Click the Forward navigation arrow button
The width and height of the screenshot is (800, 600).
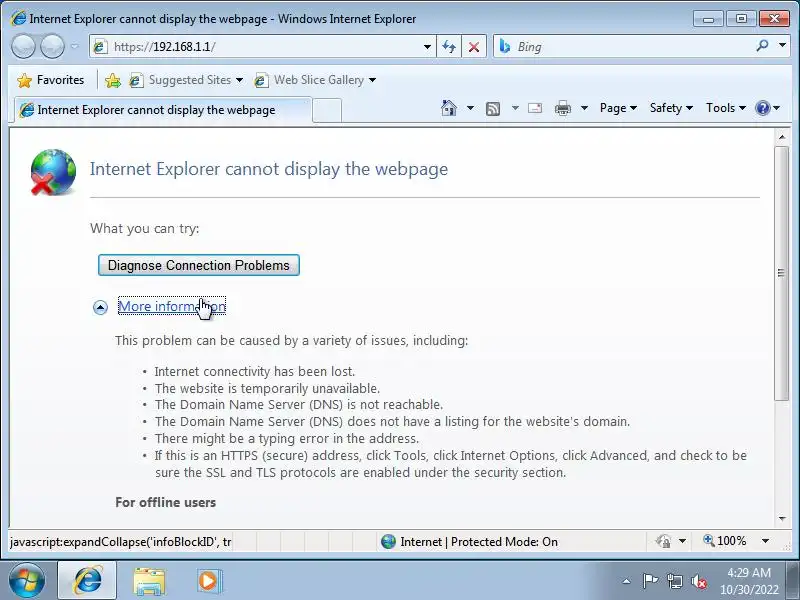pos(52,46)
